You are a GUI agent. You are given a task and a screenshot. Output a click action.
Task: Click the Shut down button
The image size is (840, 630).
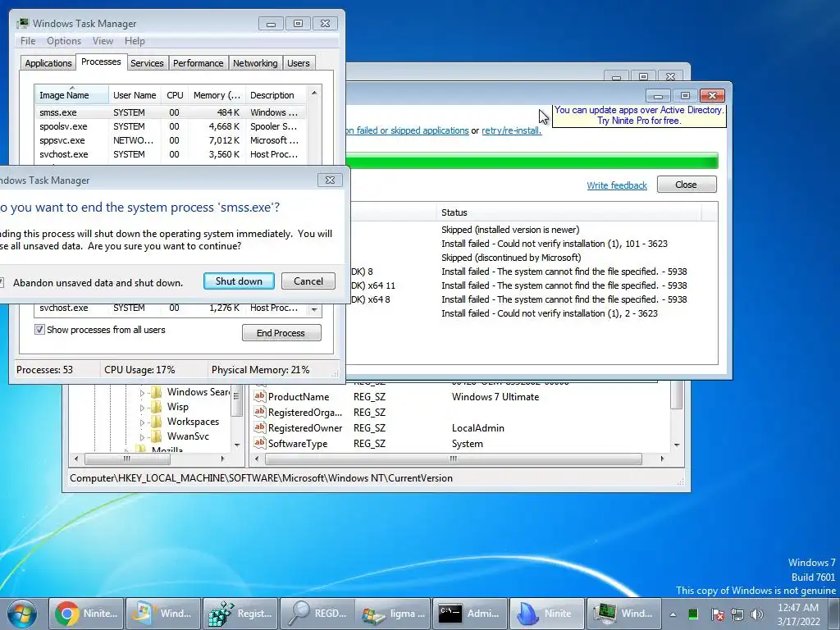[x=239, y=281]
